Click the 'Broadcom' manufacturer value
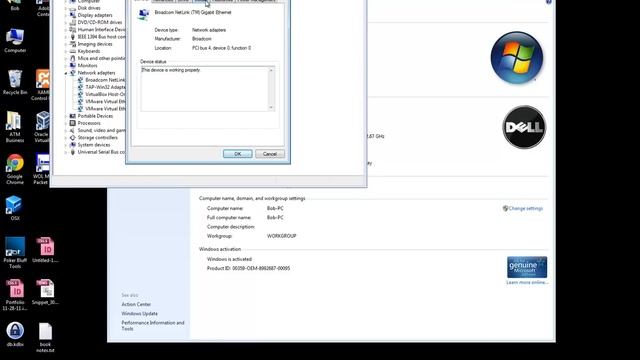The width and height of the screenshot is (640, 360). [x=202, y=39]
